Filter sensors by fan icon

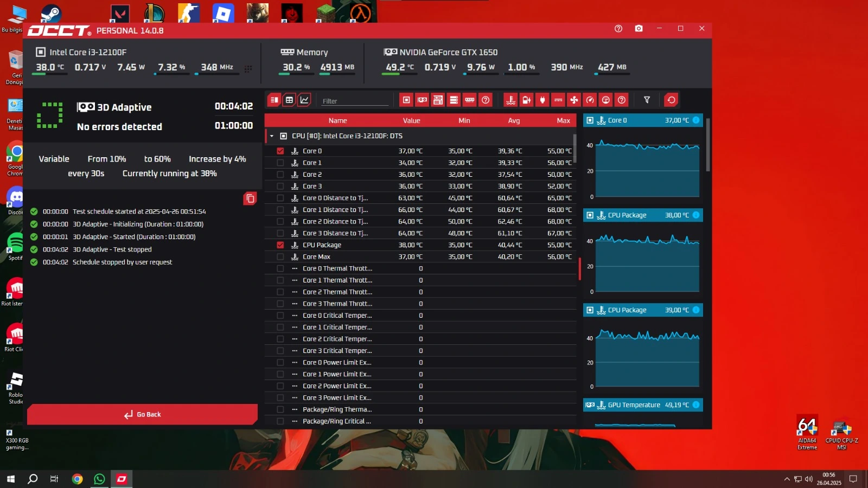574,100
